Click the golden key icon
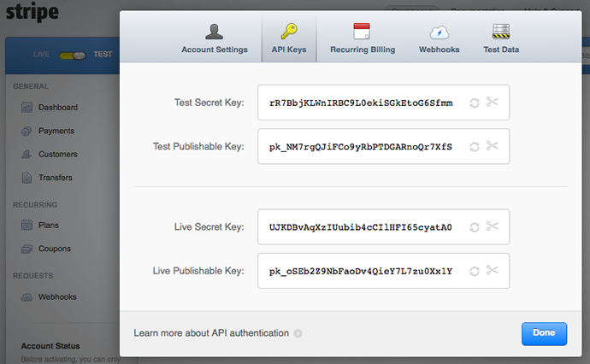590x364 pixels. click(x=289, y=32)
